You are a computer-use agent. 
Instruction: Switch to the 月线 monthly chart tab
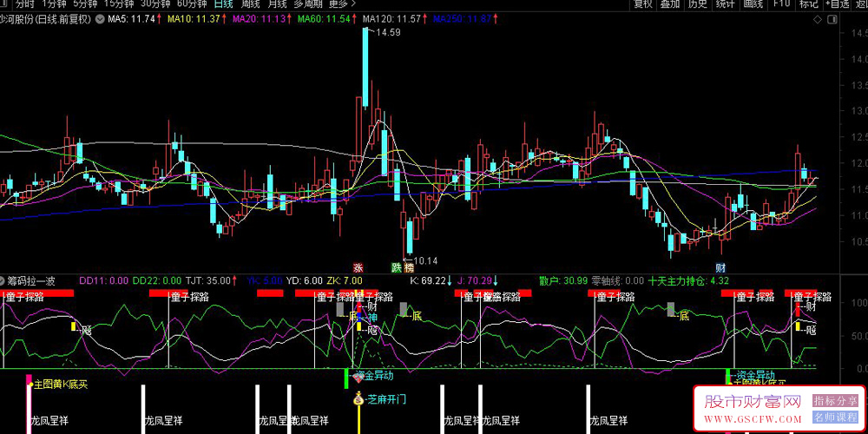tap(277, 3)
